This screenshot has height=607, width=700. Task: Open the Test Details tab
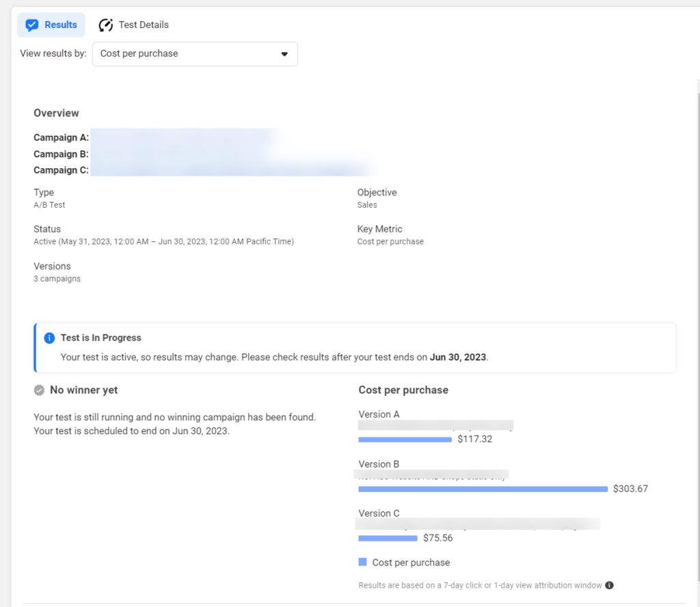(x=134, y=25)
